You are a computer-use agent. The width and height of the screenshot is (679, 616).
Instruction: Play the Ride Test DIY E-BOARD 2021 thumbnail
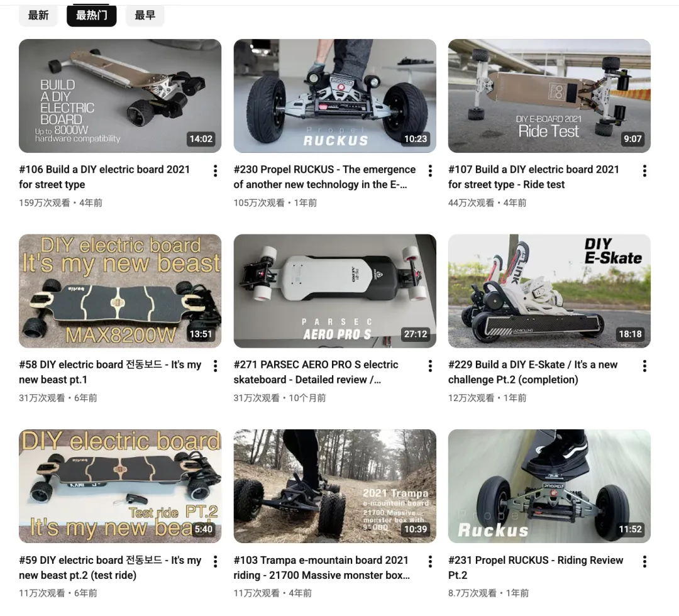[x=549, y=96]
